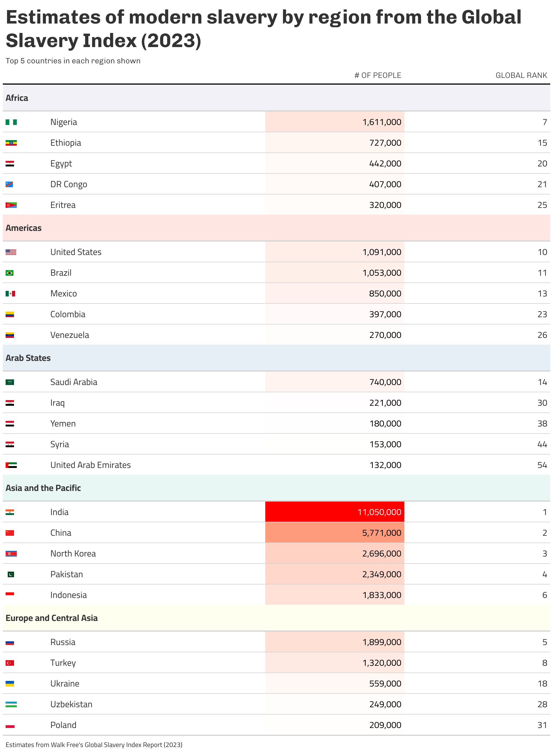Image resolution: width=553 pixels, height=756 pixels.
Task: Select the 'GLOBAL RANK' column header
Action: point(521,75)
